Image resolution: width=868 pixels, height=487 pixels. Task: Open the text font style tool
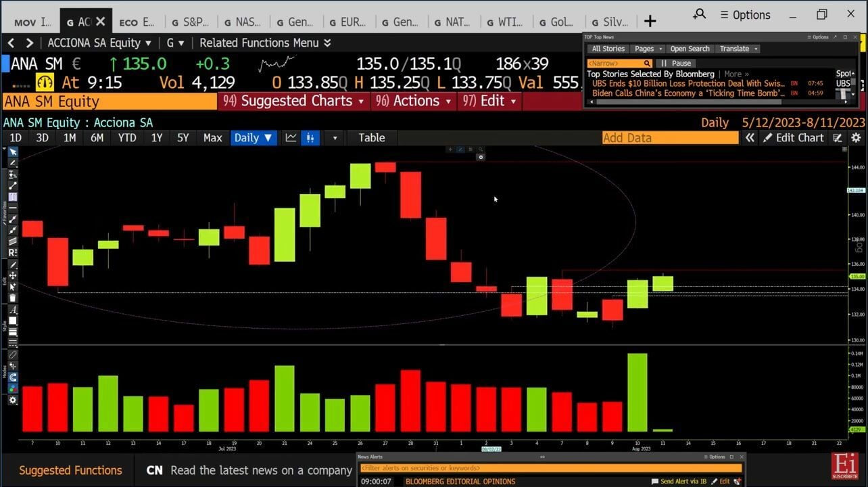12,310
